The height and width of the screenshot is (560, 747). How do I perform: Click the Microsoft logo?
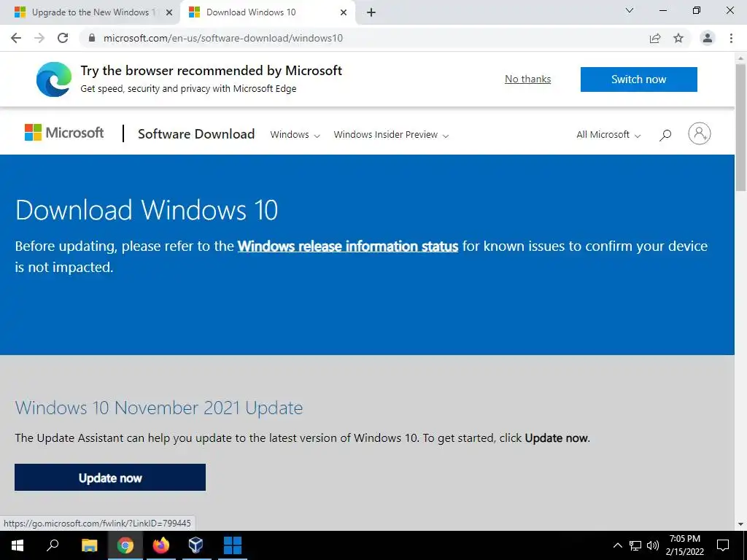pyautogui.click(x=64, y=133)
